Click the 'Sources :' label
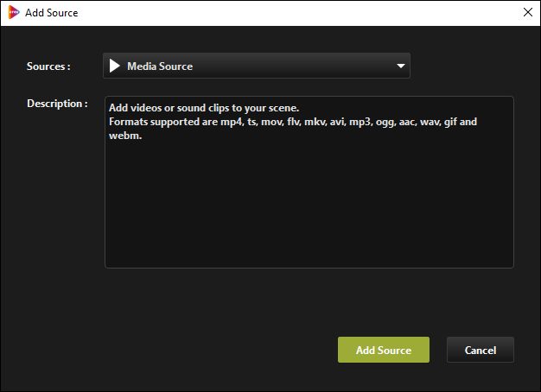The width and height of the screenshot is (541, 392). coord(48,66)
